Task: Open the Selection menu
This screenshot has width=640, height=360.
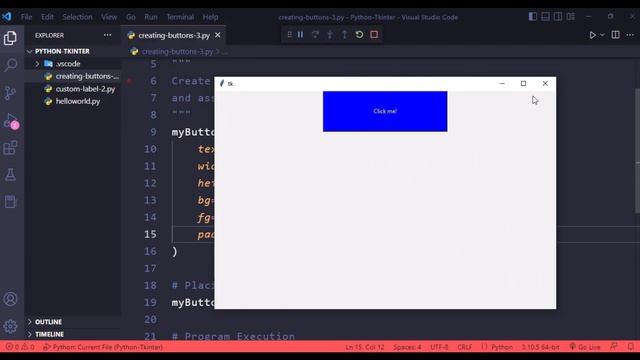Action: click(77, 17)
